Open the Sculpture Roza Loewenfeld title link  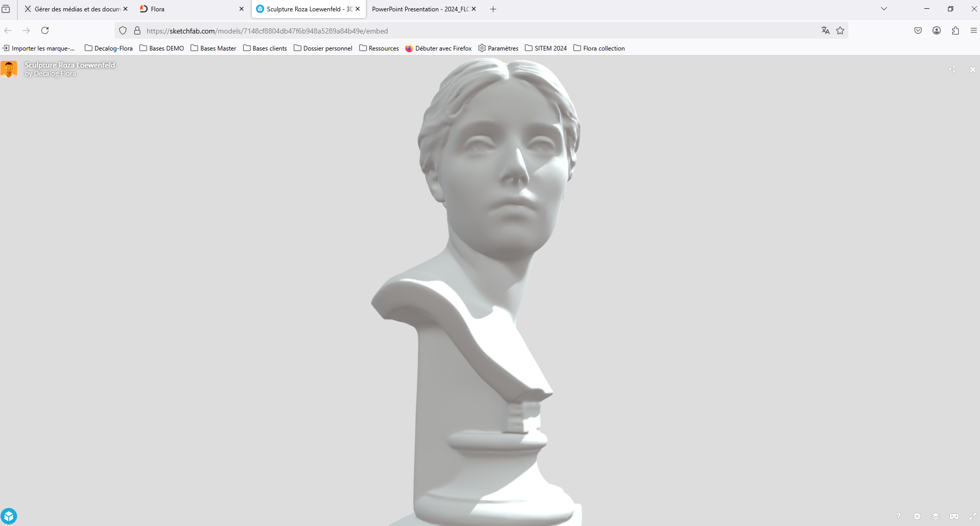(x=70, y=65)
